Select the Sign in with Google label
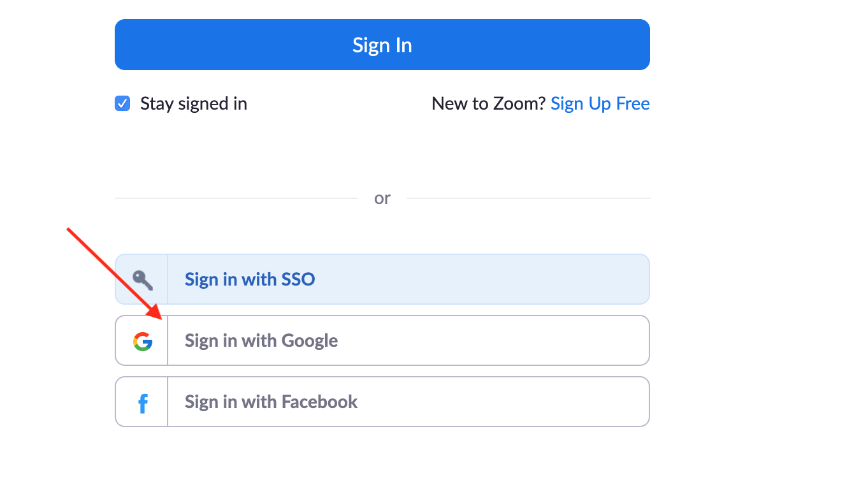 click(x=261, y=341)
